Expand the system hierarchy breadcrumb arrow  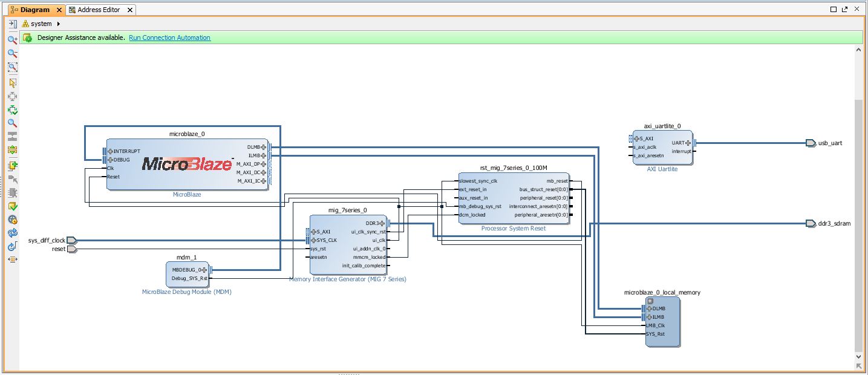tap(59, 24)
